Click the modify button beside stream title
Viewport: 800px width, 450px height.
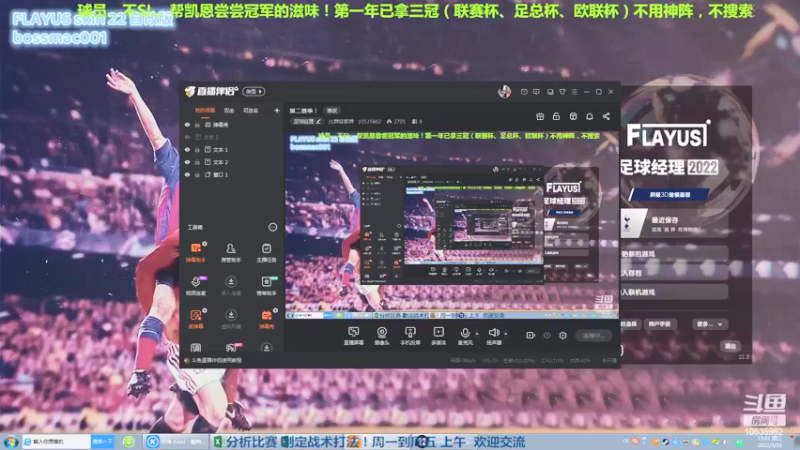332,110
